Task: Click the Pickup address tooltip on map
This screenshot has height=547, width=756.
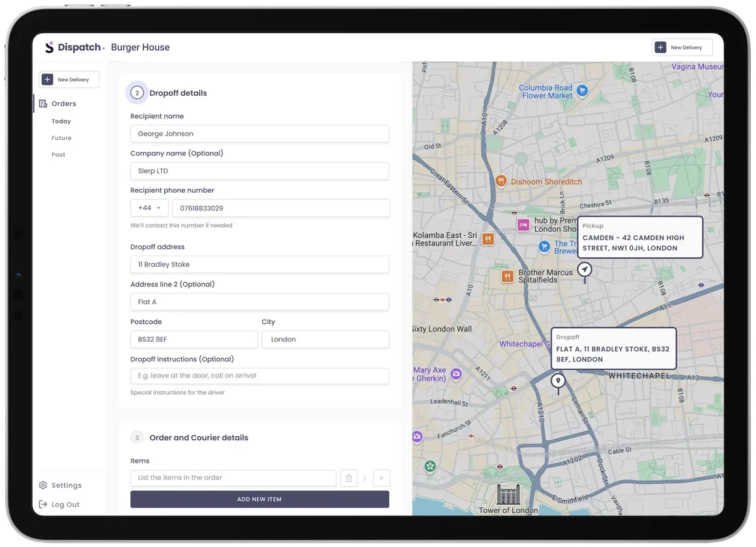Action: coord(640,237)
